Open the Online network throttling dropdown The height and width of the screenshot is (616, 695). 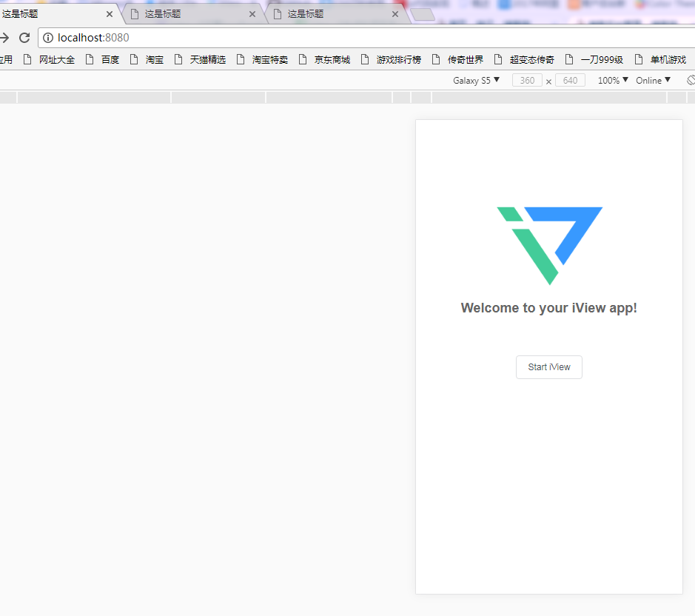pyautogui.click(x=654, y=80)
